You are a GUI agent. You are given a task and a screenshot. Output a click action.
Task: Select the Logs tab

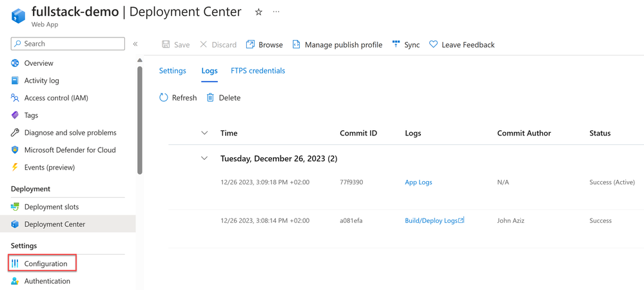coord(210,71)
